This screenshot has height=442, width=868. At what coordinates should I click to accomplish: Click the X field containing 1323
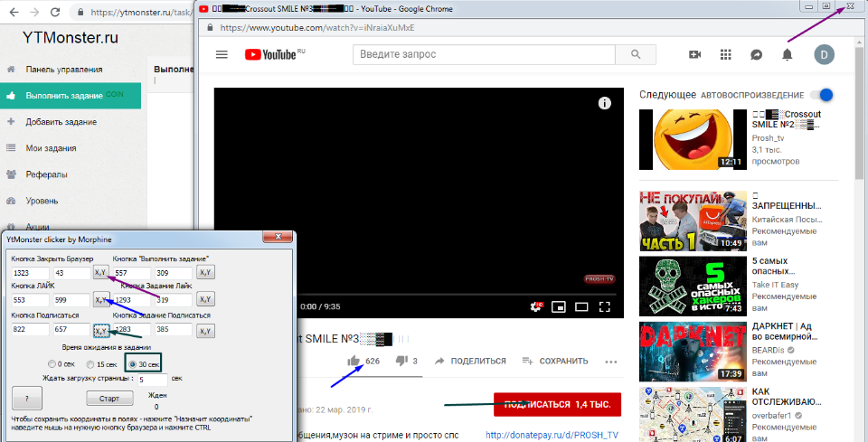(x=31, y=273)
